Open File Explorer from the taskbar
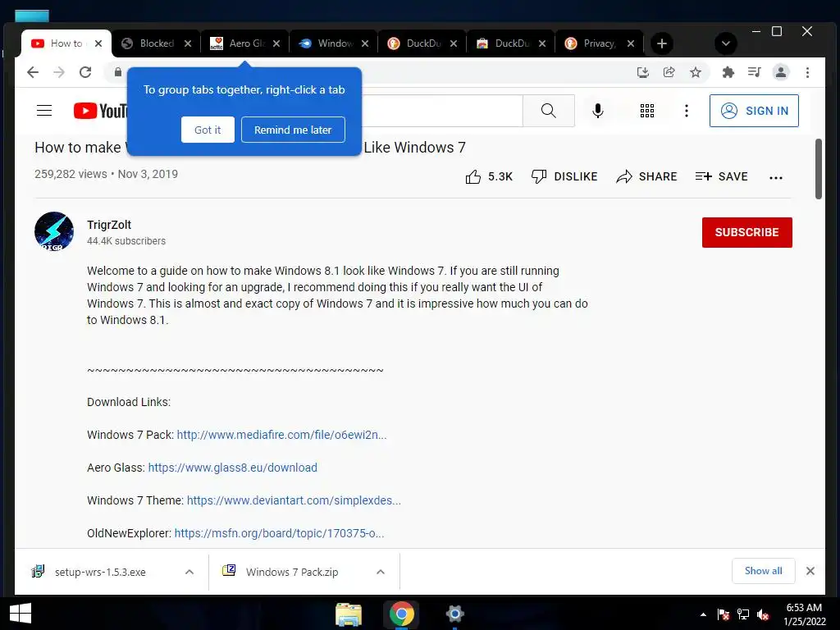This screenshot has width=840, height=630. (x=349, y=614)
